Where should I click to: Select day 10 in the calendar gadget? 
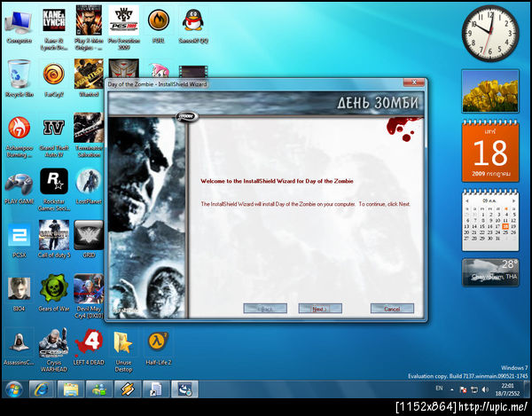click(497, 221)
